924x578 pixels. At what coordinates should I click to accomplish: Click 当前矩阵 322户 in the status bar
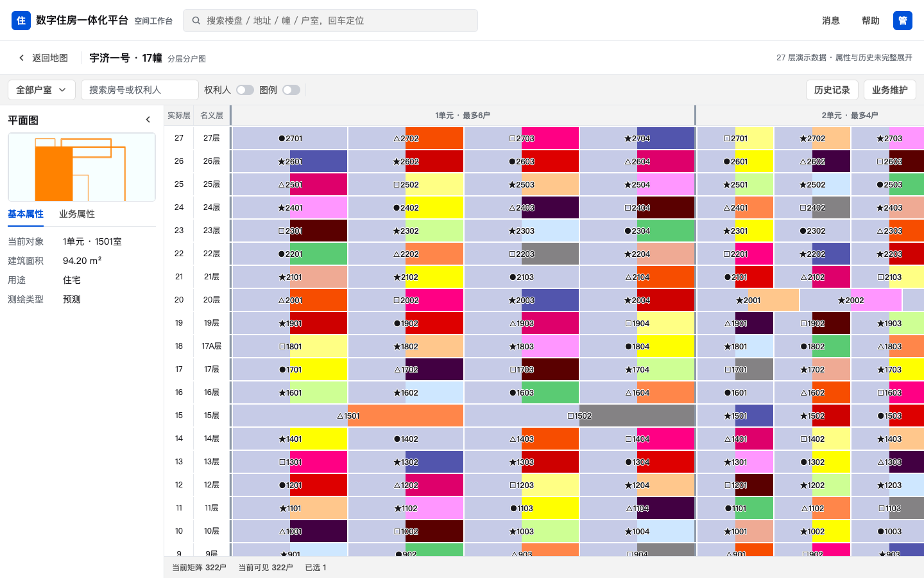[199, 568]
